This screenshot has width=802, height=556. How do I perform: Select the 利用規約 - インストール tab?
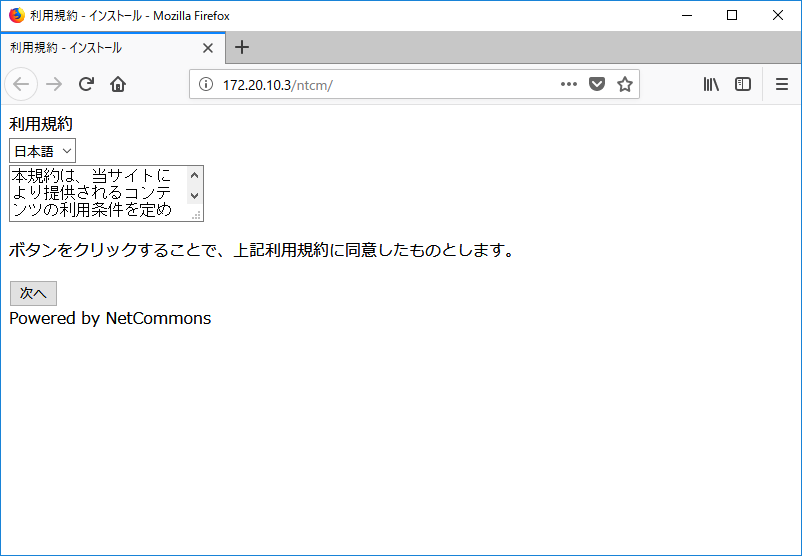[x=113, y=48]
